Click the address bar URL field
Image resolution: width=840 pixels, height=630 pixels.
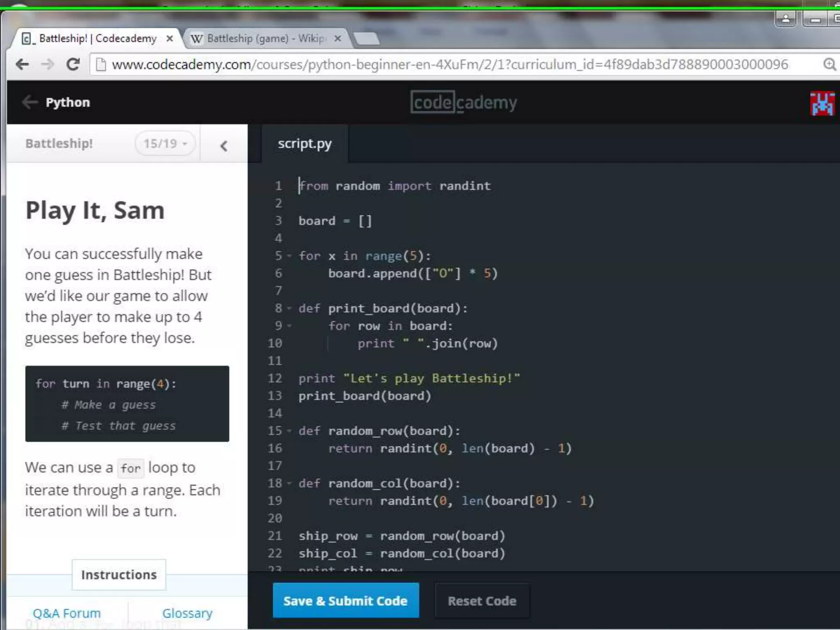[449, 64]
